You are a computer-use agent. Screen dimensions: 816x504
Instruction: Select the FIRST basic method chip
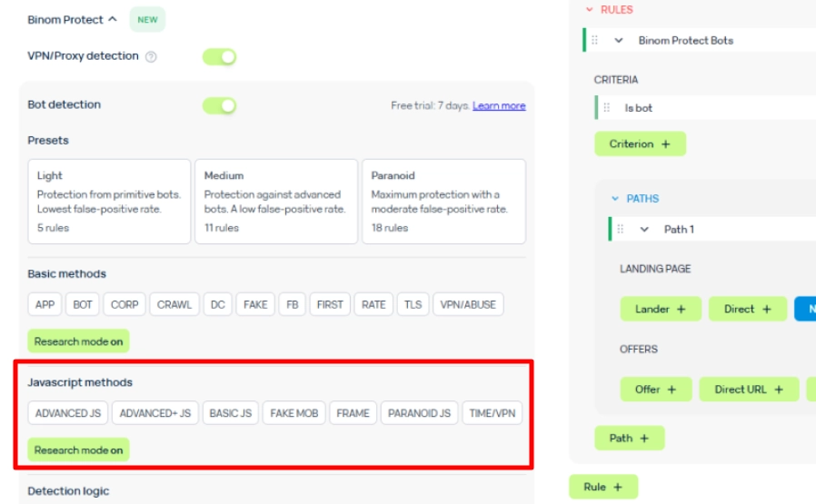tap(330, 304)
